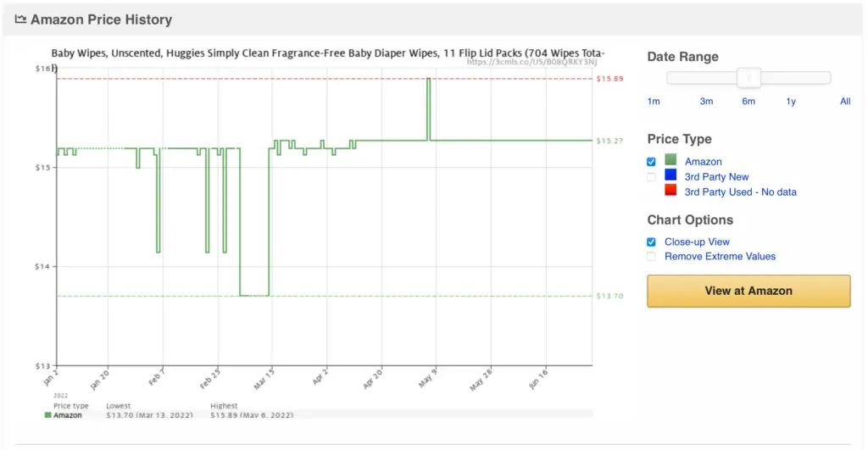Click the red 3rd Party Used swatch
This screenshot has width=868, height=450.
(670, 191)
